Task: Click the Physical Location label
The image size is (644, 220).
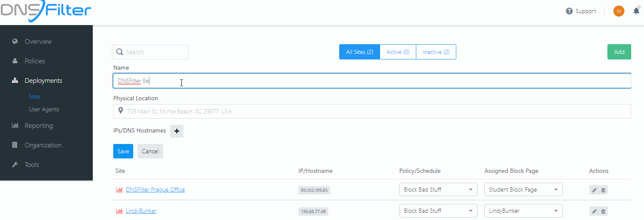Action: pyautogui.click(x=136, y=98)
